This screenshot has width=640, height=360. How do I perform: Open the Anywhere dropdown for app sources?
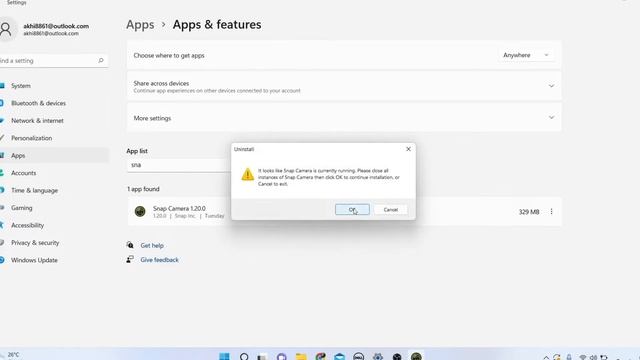point(526,55)
